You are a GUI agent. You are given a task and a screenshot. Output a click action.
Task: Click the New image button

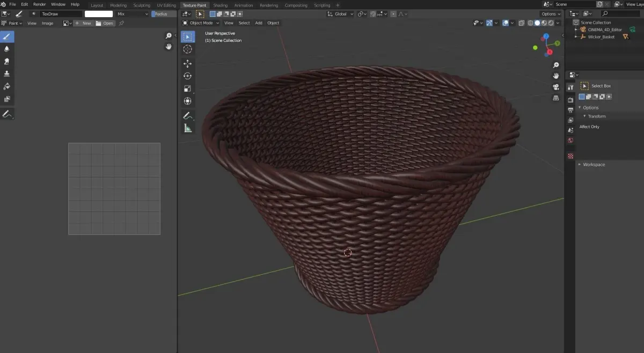point(83,23)
